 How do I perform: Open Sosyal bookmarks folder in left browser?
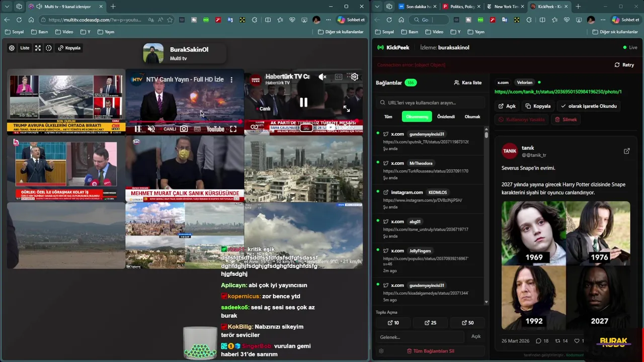tap(14, 32)
